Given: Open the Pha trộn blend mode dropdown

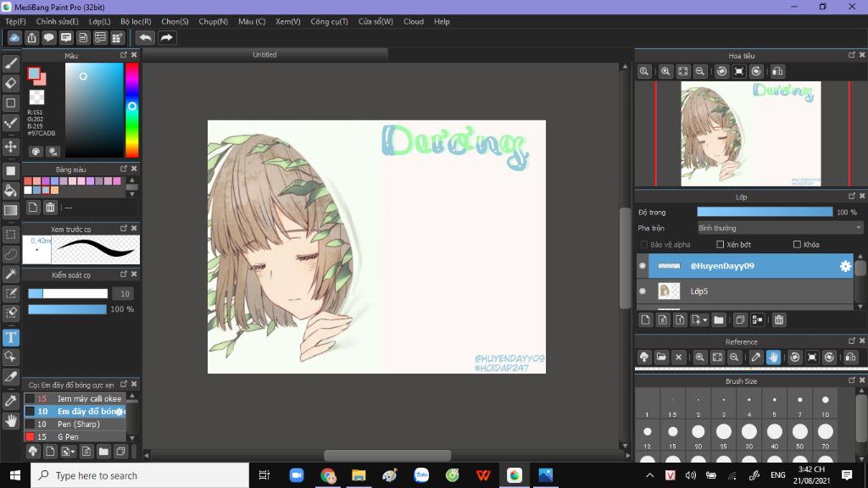Looking at the screenshot, I should 779,228.
